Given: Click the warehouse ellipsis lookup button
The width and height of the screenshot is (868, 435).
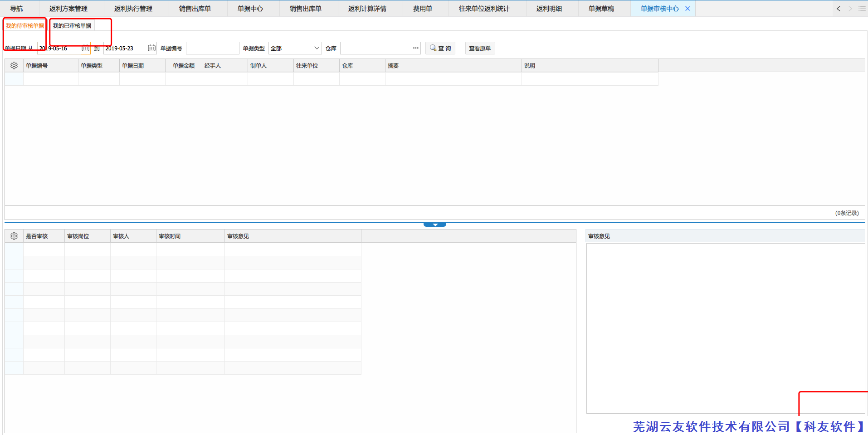Looking at the screenshot, I should [415, 48].
